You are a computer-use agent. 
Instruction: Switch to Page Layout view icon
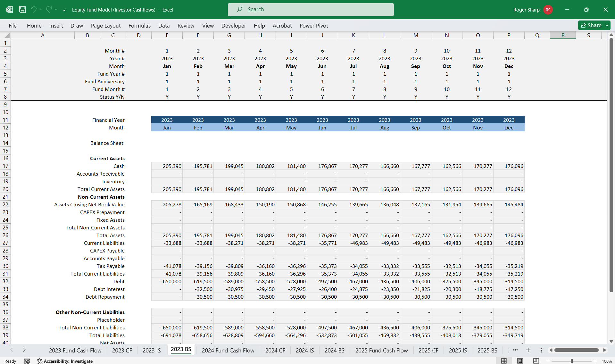[x=520, y=361]
